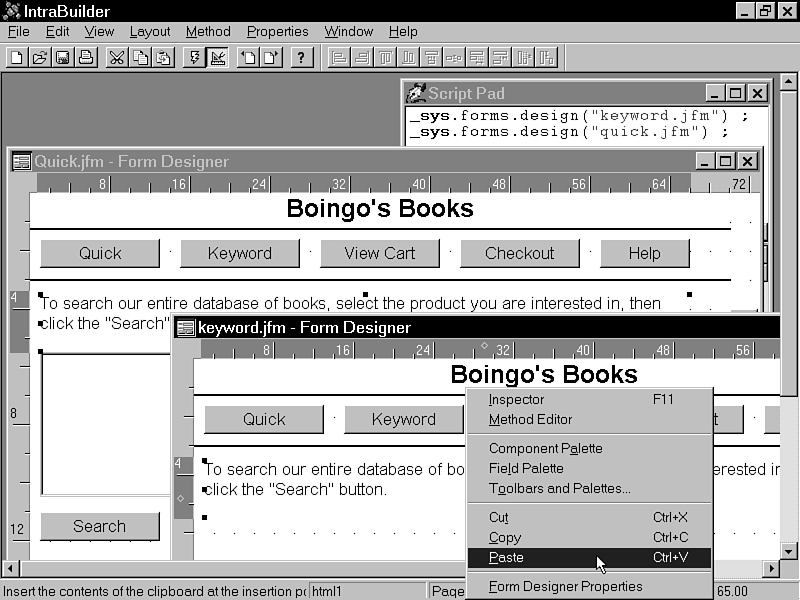Screen dimensions: 800x600
Task: Choose Component Palette from the context menu
Action: tap(589, 448)
